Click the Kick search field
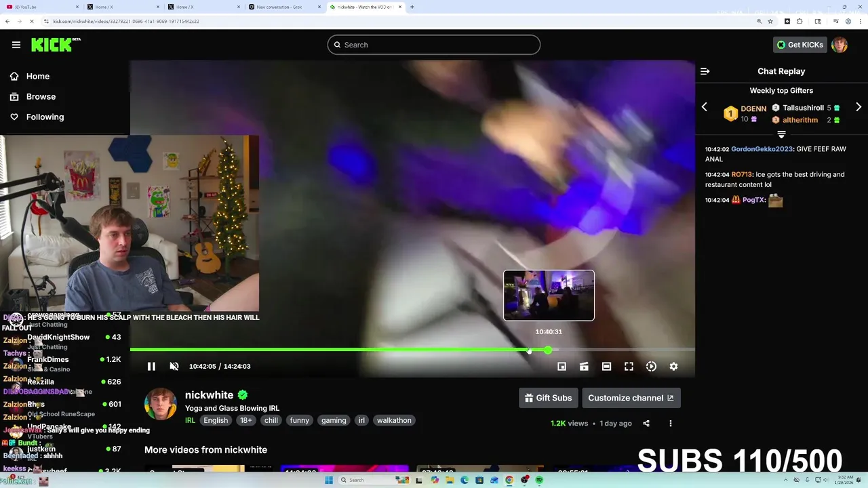The height and width of the screenshot is (488, 868). [434, 45]
